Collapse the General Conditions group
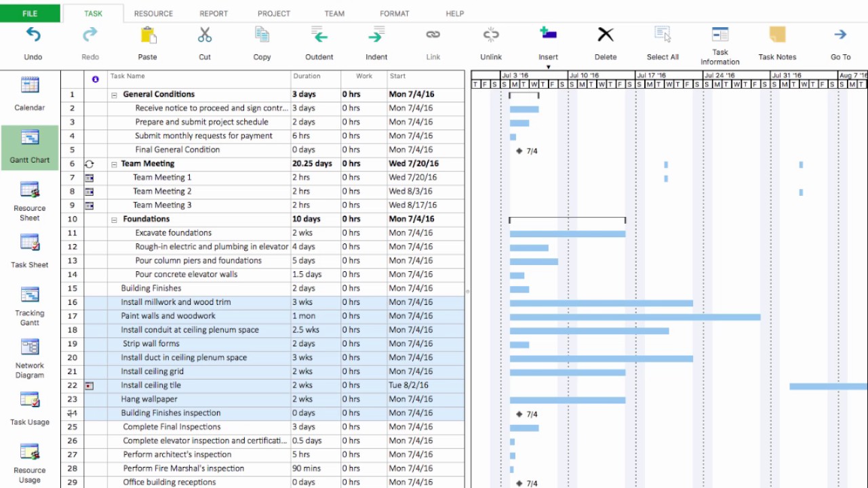 (115, 95)
